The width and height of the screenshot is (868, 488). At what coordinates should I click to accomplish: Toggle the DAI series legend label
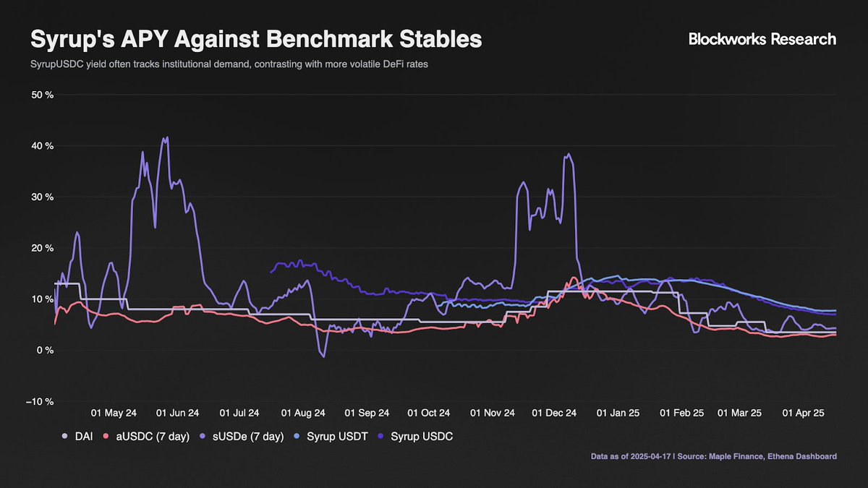[83, 437]
